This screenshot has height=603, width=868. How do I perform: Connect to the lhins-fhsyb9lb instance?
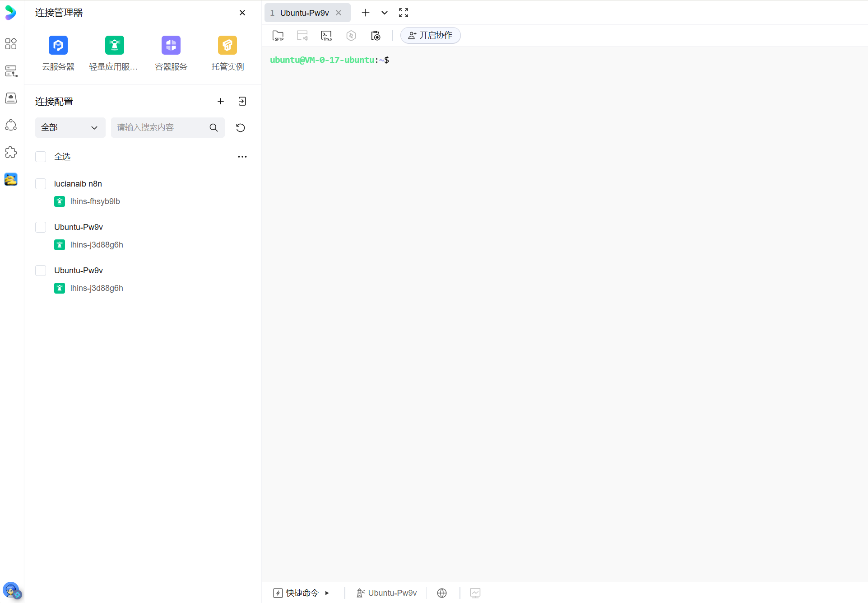coord(95,201)
